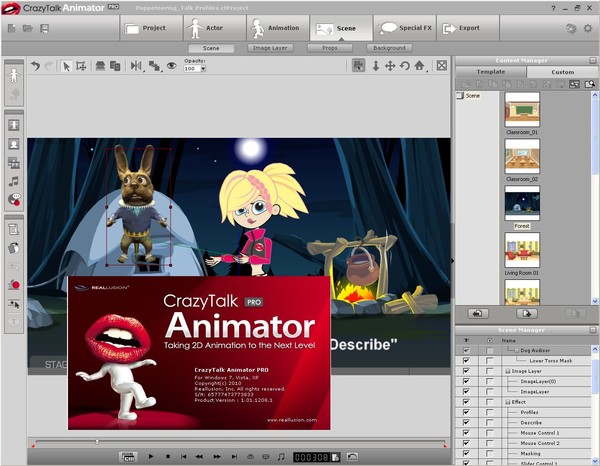The image size is (600, 466).
Task: Click the Save Project disk icon
Action: click(44, 28)
